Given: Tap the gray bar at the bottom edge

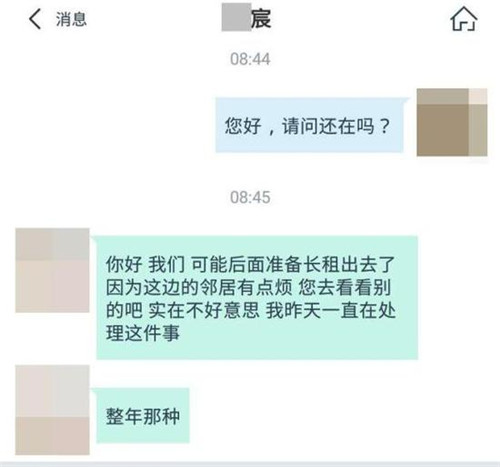Looking at the screenshot, I should (250, 464).
